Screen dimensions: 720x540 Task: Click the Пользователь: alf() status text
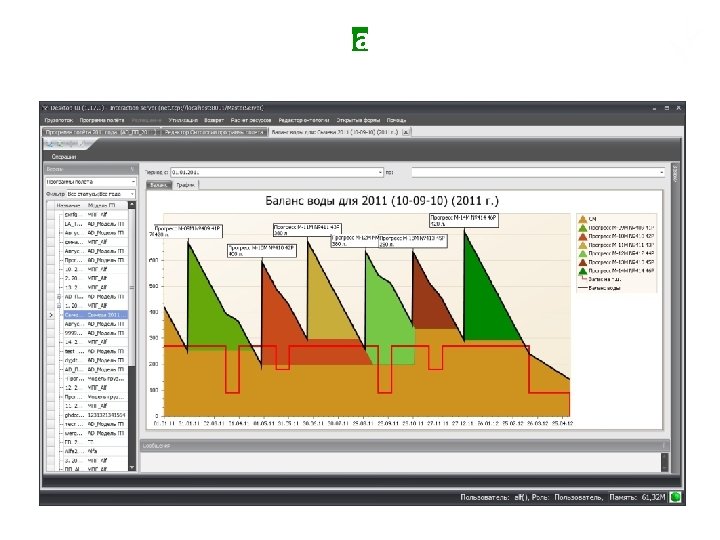pyautogui.click(x=495, y=497)
